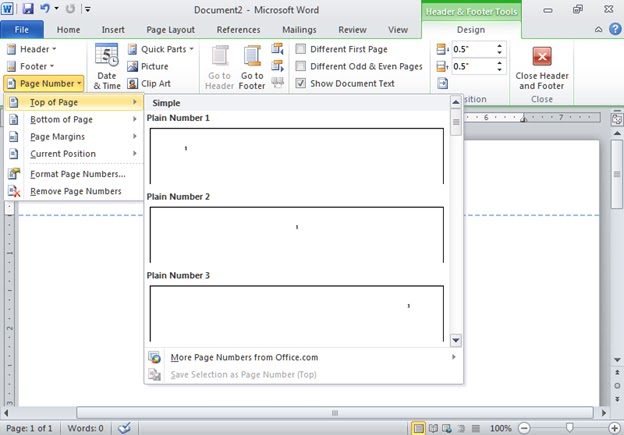
Task: Increase Header from Top spinner value
Action: point(499,46)
